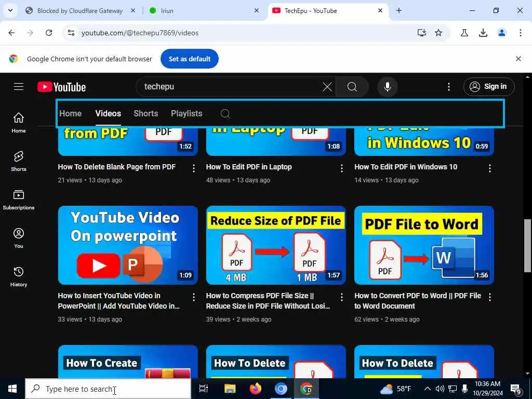This screenshot has width=532, height=399.
Task: Open the Reduce Size of PDF File thumbnail
Action: pyautogui.click(x=276, y=245)
